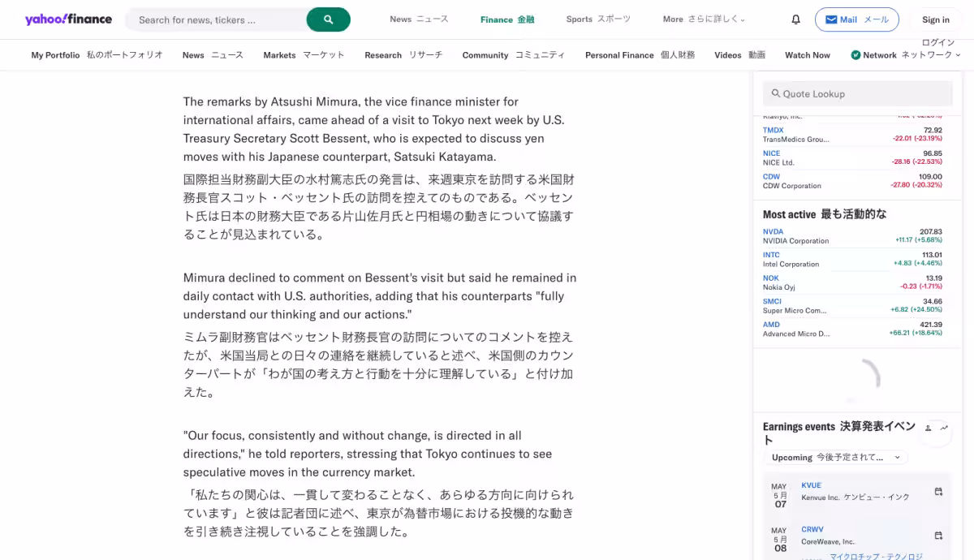Click Japanese paragraph beginning ミムラ副財務官

(x=379, y=364)
